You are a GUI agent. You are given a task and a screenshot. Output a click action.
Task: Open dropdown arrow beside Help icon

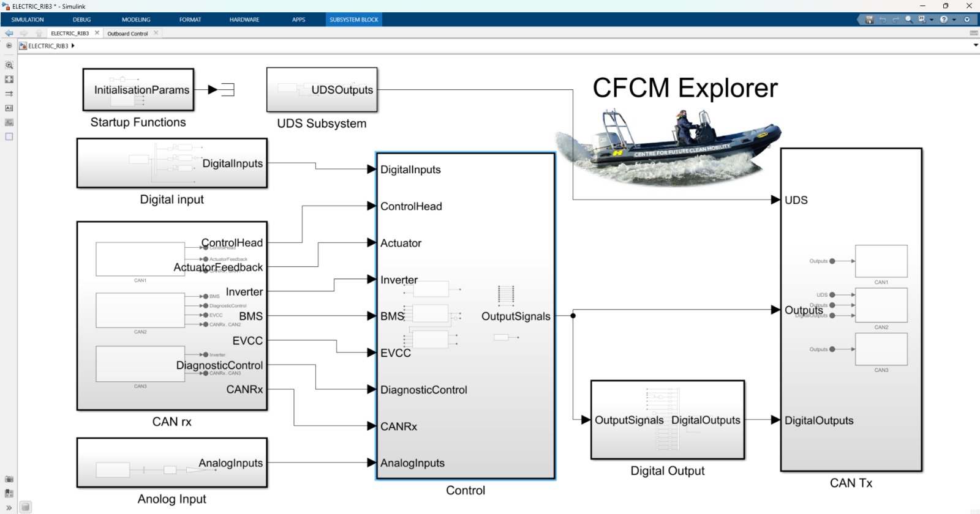coord(954,20)
